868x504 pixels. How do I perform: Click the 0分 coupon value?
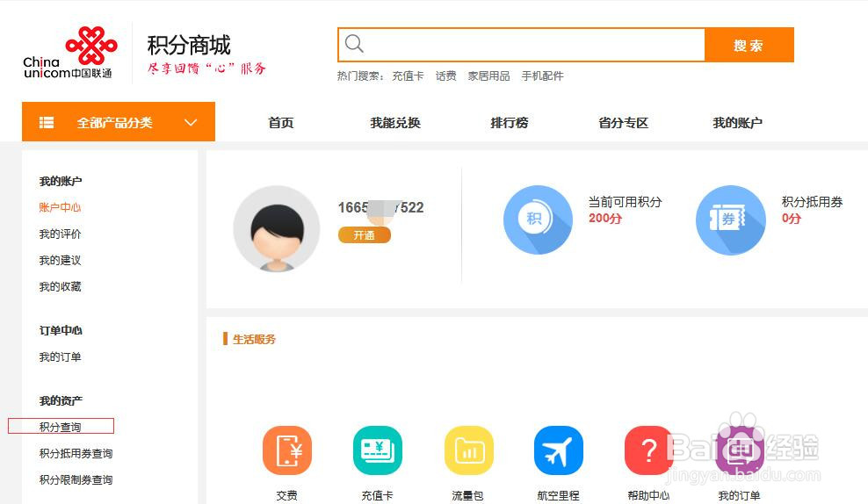coord(792,219)
